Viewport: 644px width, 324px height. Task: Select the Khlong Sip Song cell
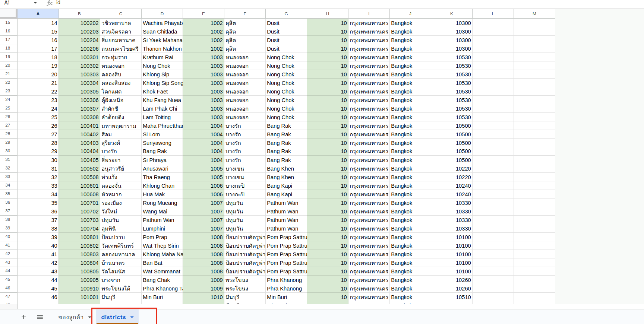coord(162,83)
